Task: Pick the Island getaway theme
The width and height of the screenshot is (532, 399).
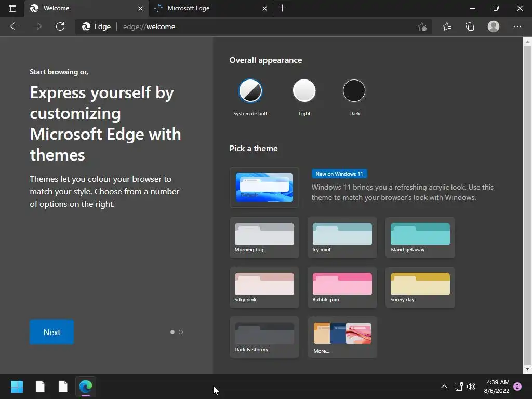Action: [420, 237]
